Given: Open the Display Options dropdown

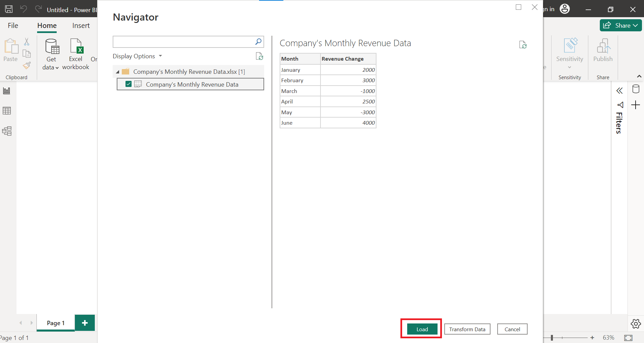Looking at the screenshot, I should click(x=137, y=56).
